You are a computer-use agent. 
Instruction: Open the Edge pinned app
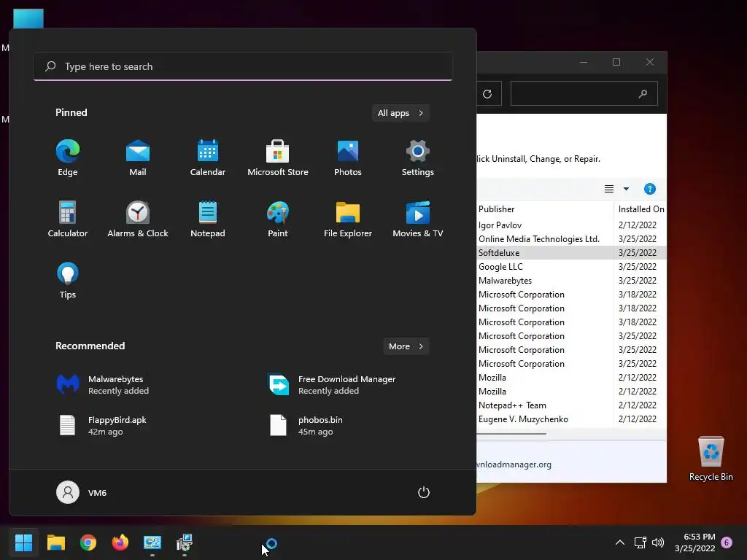tap(68, 158)
